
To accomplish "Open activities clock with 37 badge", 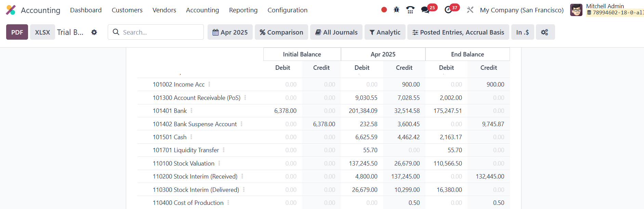I will coord(448,10).
